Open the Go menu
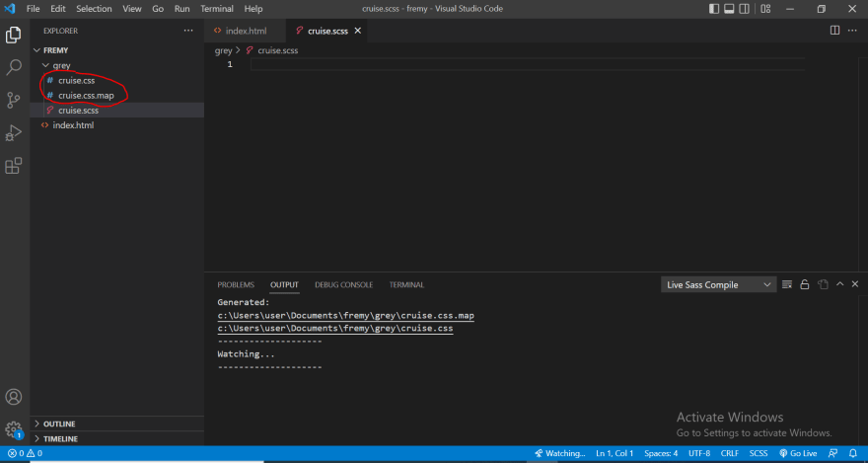The height and width of the screenshot is (463, 868). [158, 9]
